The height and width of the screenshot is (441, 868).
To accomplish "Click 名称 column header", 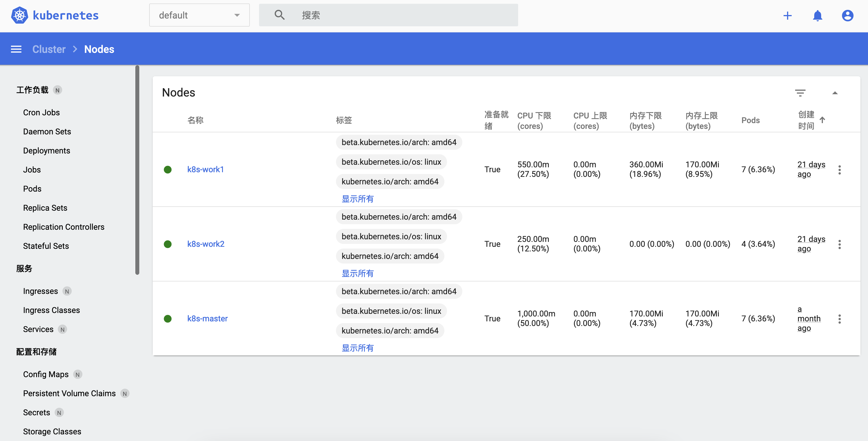I will (195, 120).
